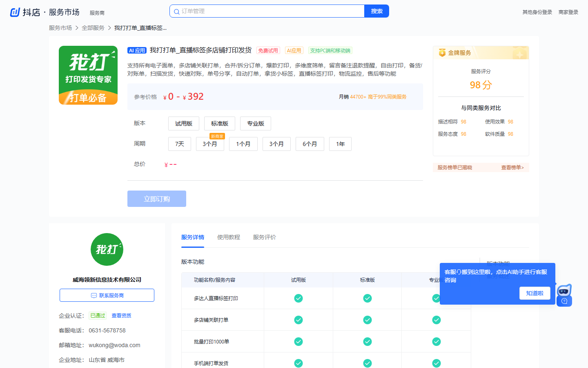Click checkmark for 手机端打单发货 专业版
588x368 pixels.
pos(437,363)
